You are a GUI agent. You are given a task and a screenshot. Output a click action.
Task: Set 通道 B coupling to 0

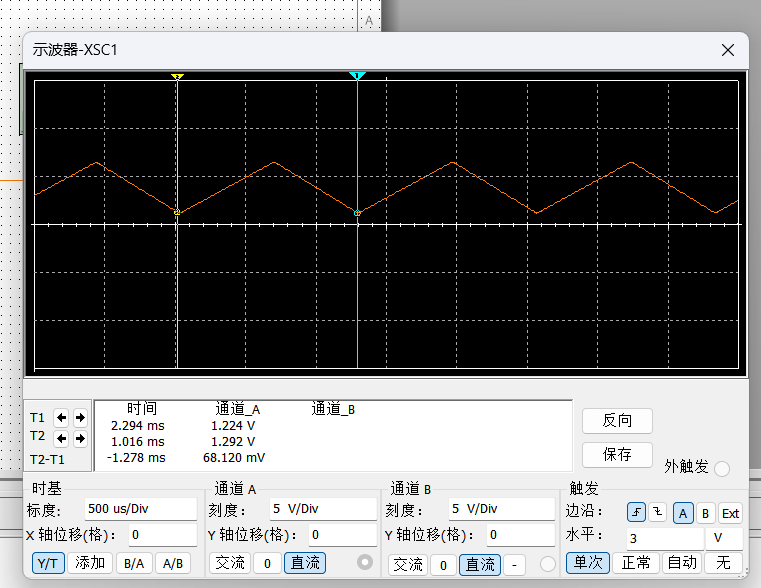click(443, 565)
